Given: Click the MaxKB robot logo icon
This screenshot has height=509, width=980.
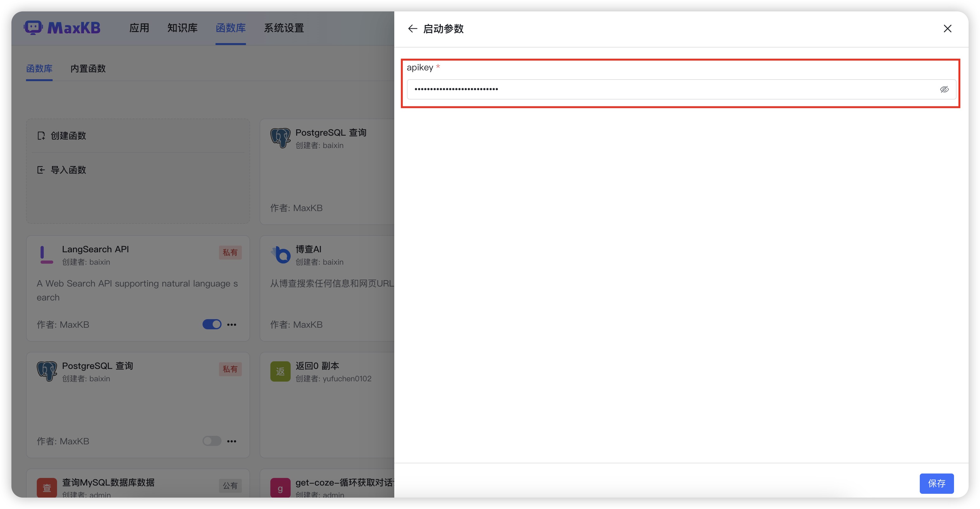Looking at the screenshot, I should click(34, 27).
